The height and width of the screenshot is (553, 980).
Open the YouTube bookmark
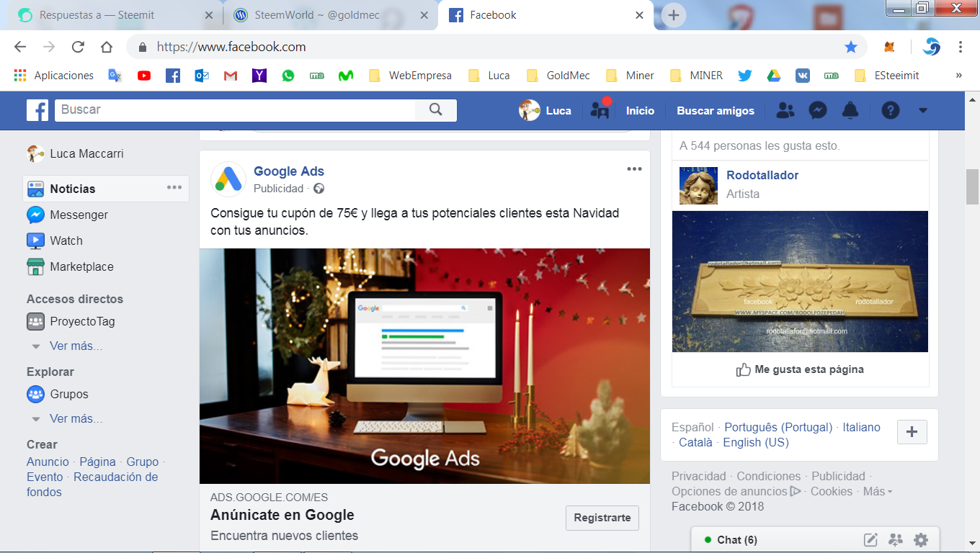(x=144, y=76)
